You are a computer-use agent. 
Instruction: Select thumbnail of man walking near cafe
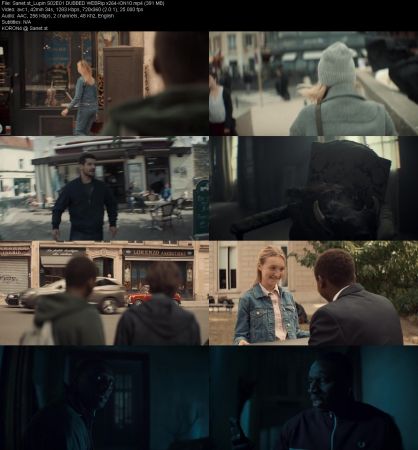[104, 188]
